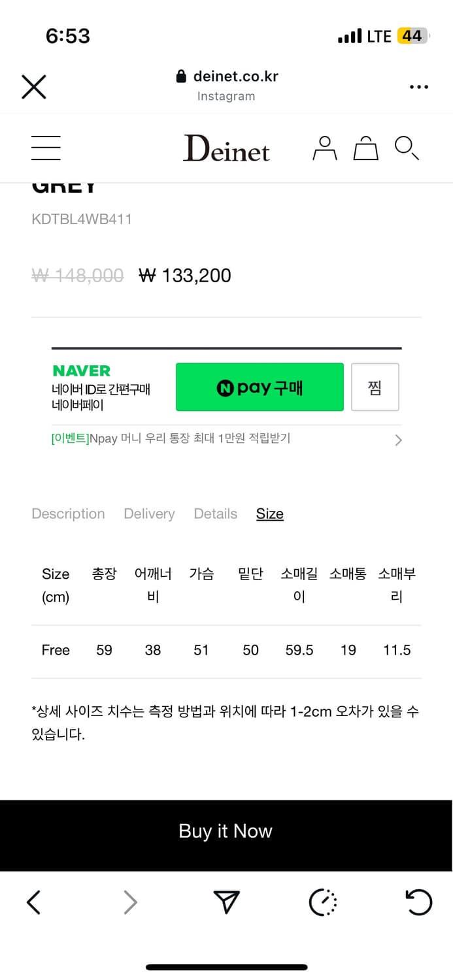
Task: Tap the circular dashed timer icon
Action: click(323, 903)
